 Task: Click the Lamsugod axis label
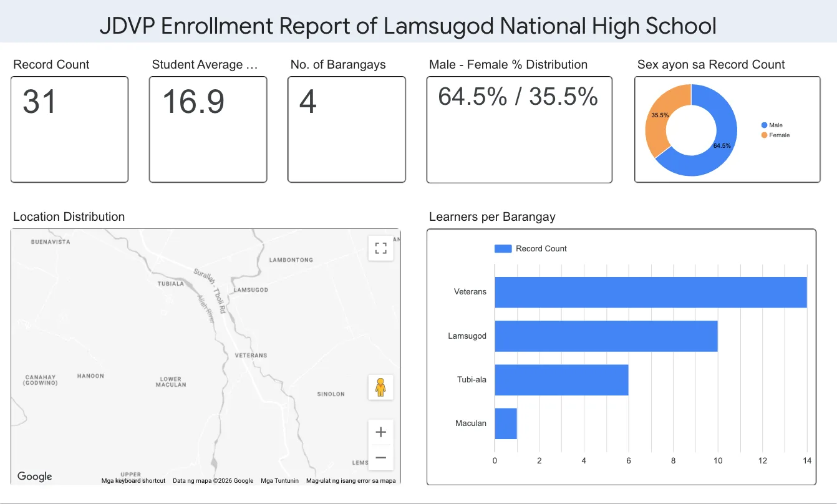point(467,336)
